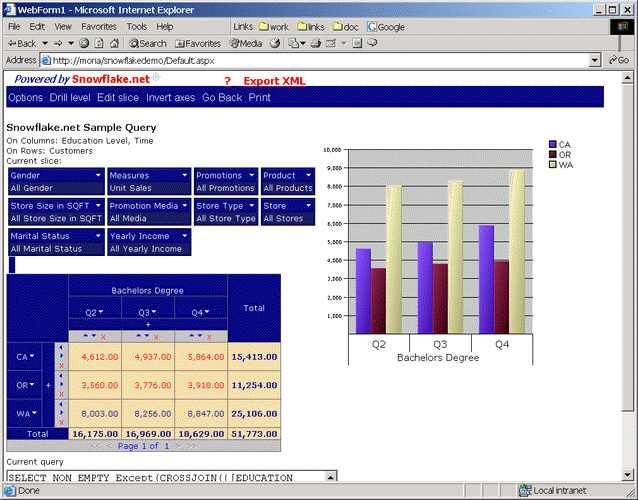Open Favorites toolbar button
The width and height of the screenshot is (638, 500).
tap(198, 43)
